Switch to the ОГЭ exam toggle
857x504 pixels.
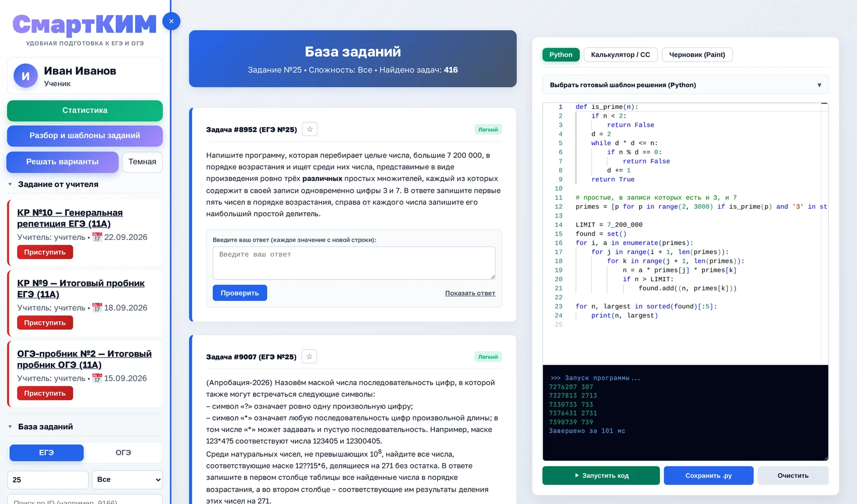(x=123, y=453)
